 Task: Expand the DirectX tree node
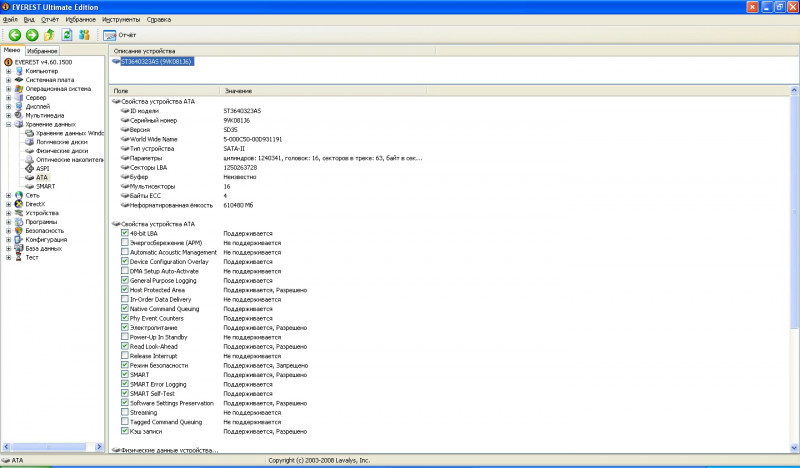coord(8,204)
